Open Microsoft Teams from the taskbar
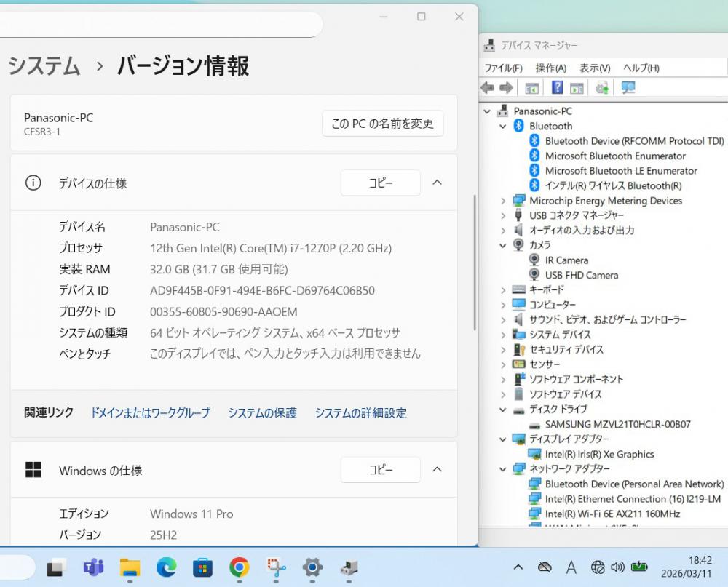The image size is (728, 587). point(93,567)
